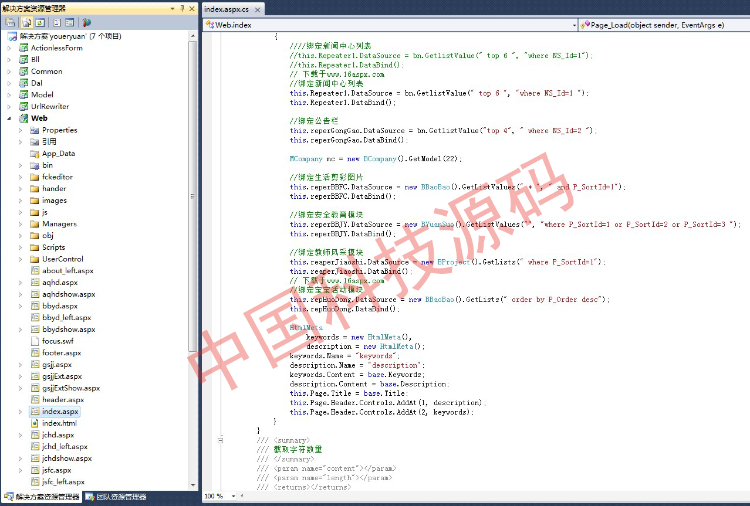Click the focus.swf file icon

pyautogui.click(x=34, y=341)
